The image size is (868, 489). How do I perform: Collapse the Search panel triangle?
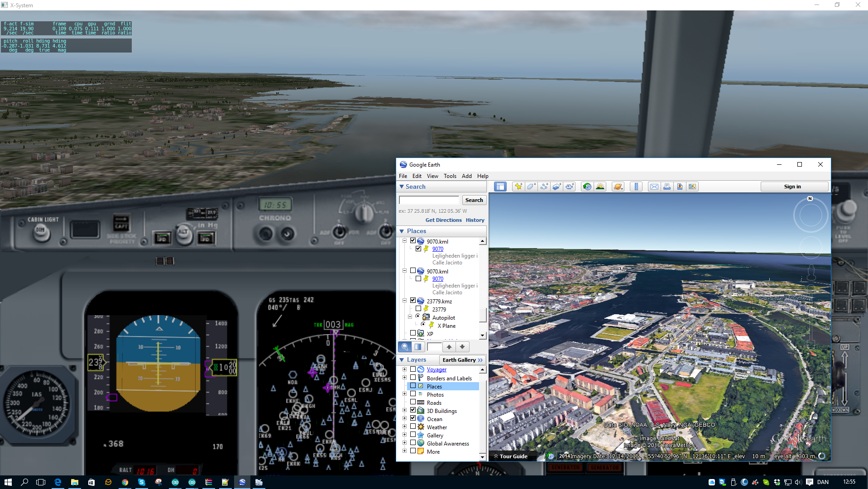(402, 187)
